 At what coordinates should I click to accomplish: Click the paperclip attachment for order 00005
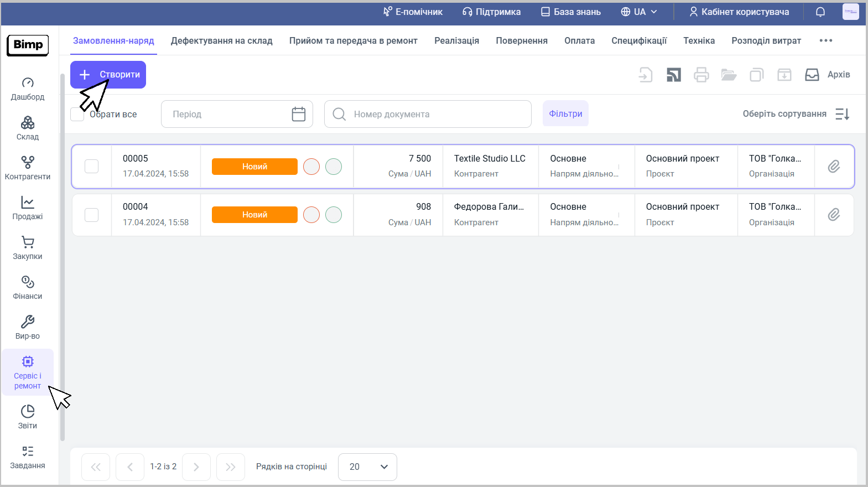(x=834, y=167)
